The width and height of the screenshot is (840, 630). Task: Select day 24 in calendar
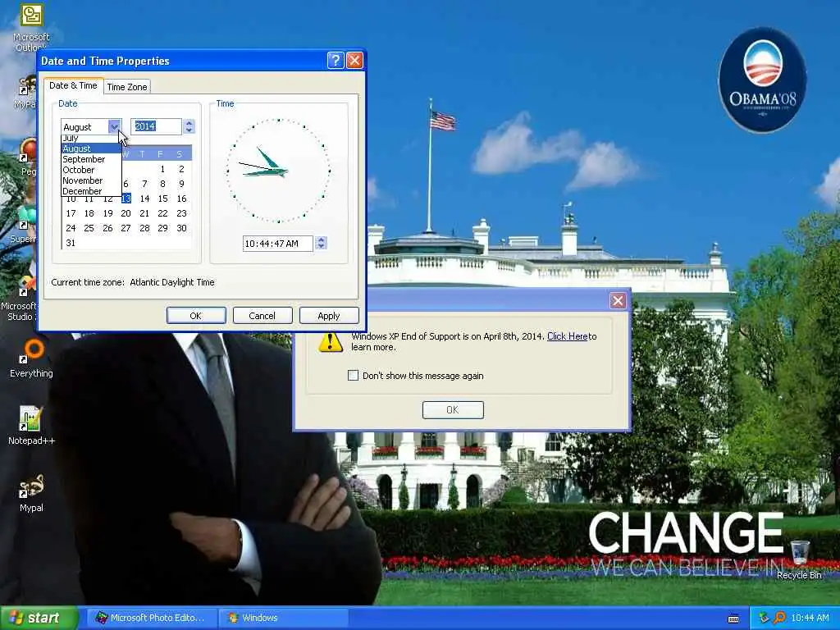pos(71,228)
